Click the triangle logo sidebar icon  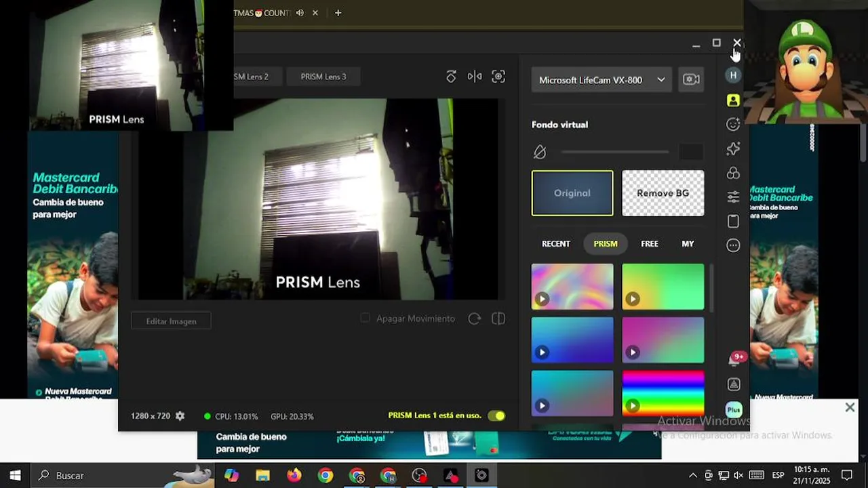pos(734,384)
